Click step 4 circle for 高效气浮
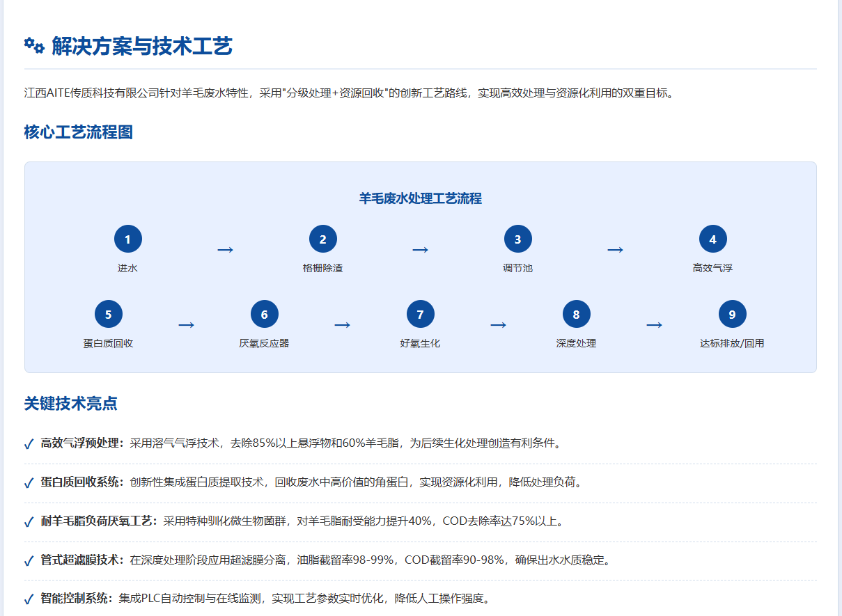The image size is (842, 616). 713,239
